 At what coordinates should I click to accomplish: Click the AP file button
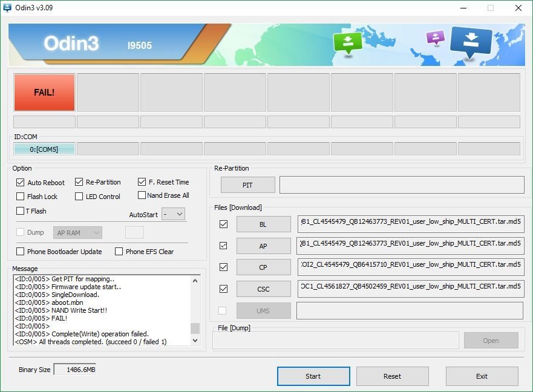(263, 246)
